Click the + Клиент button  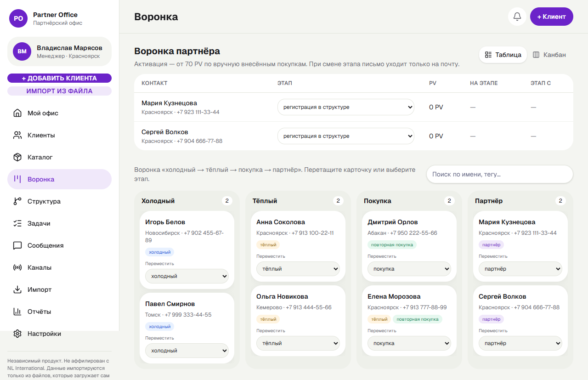coord(552,17)
